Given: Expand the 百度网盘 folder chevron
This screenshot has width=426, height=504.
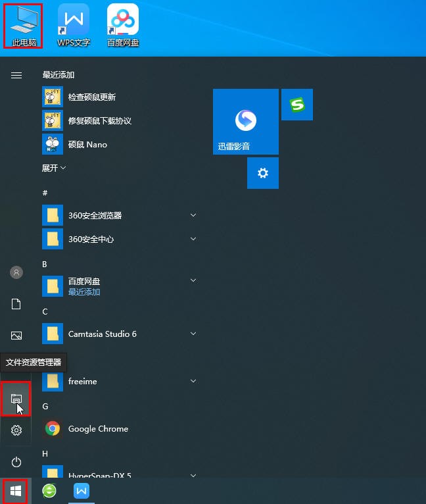Looking at the screenshot, I should click(193, 280).
